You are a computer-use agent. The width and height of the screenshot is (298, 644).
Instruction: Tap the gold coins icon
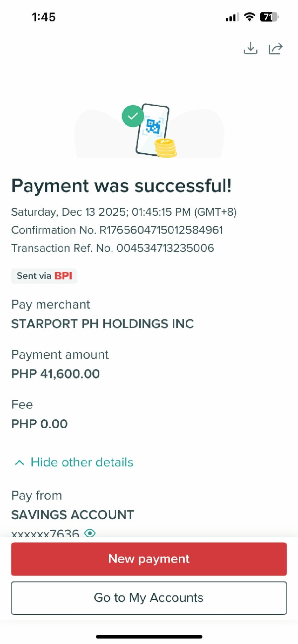click(165, 148)
